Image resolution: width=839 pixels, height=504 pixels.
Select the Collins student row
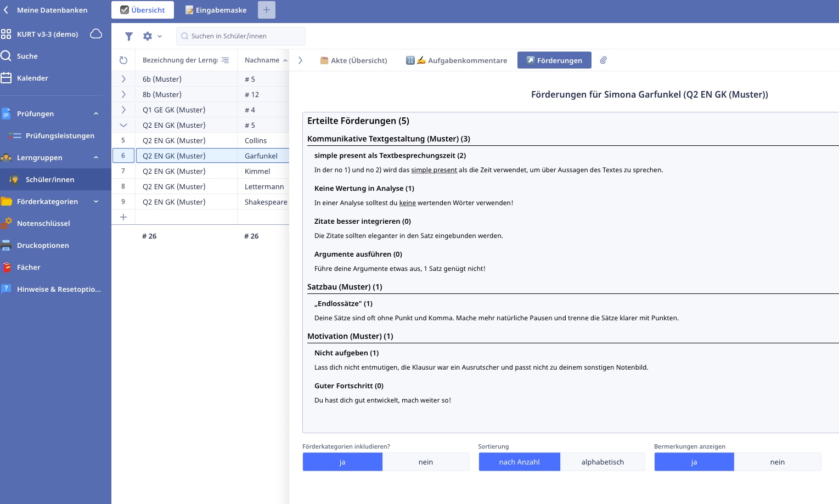(x=201, y=140)
